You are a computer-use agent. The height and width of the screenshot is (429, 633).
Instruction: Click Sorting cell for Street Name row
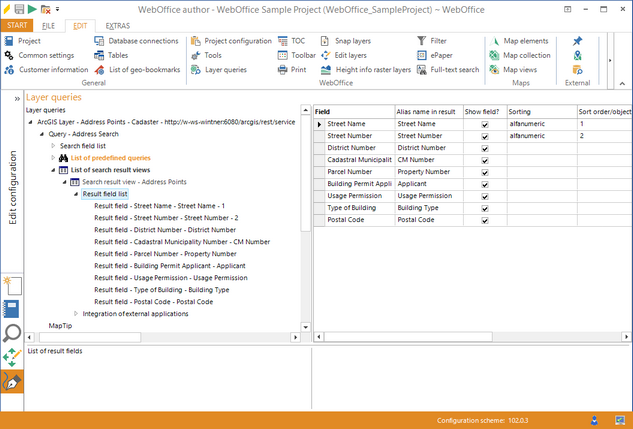pos(542,124)
